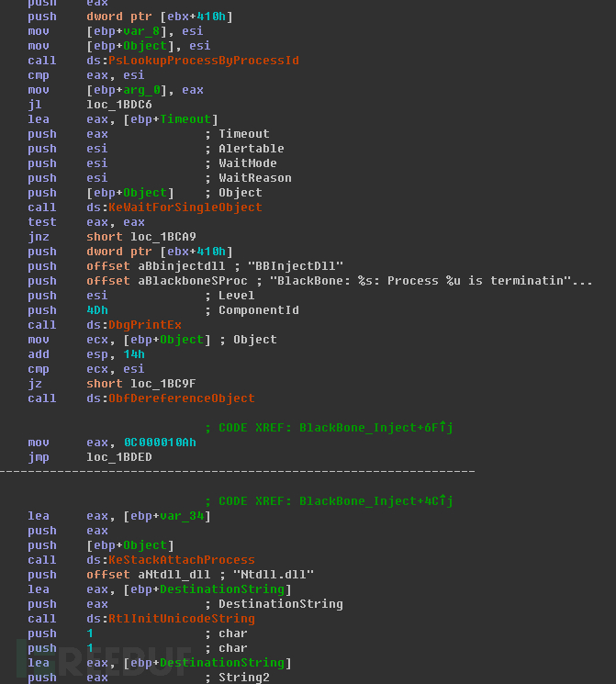This screenshot has height=684, width=616.
Task: Select the 4Dh immediate value
Action: click(97, 310)
